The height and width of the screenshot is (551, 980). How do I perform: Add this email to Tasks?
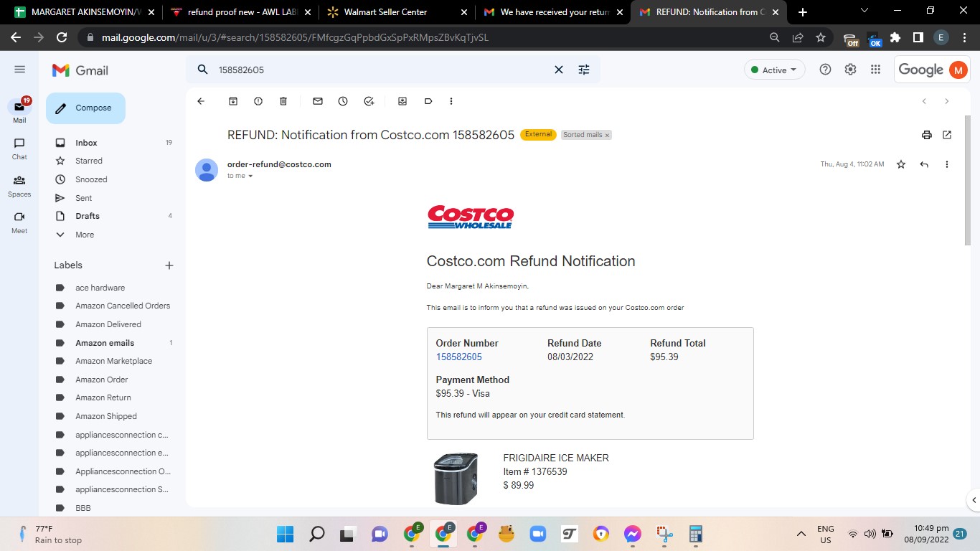click(369, 101)
